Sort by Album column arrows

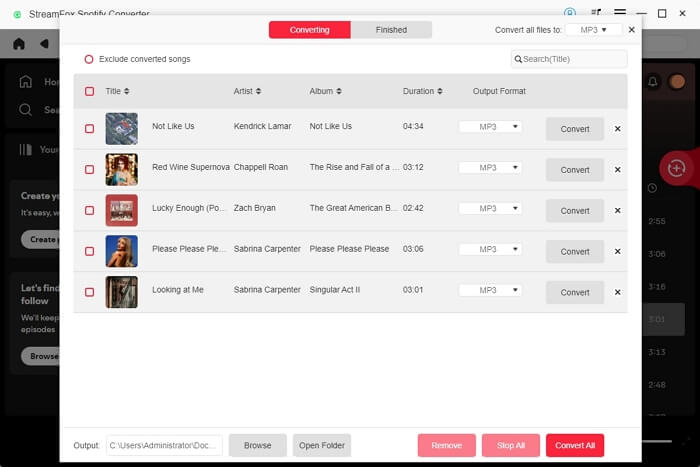coord(339,91)
